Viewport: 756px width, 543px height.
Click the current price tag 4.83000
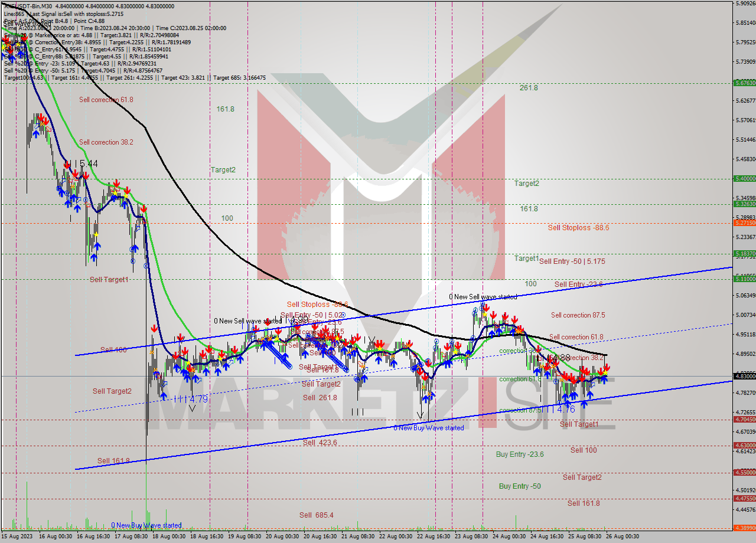tap(744, 376)
